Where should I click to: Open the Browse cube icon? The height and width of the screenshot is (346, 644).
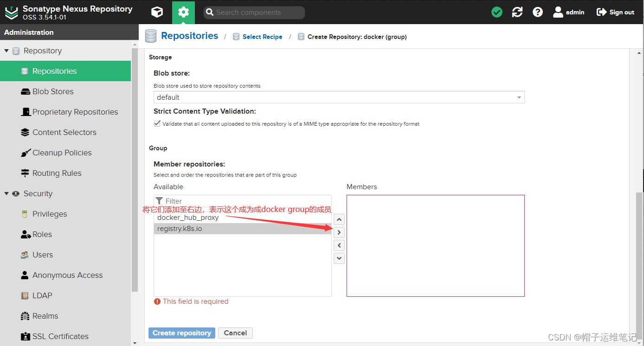point(157,13)
